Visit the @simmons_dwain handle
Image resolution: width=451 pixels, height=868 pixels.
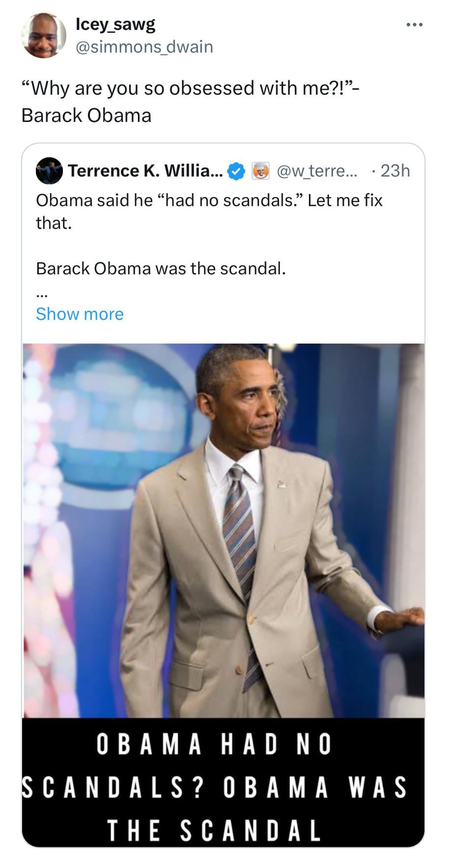[144, 47]
